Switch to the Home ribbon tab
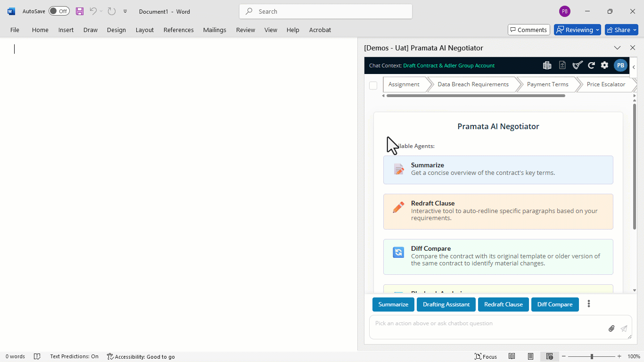The height and width of the screenshot is (362, 644). [40, 30]
